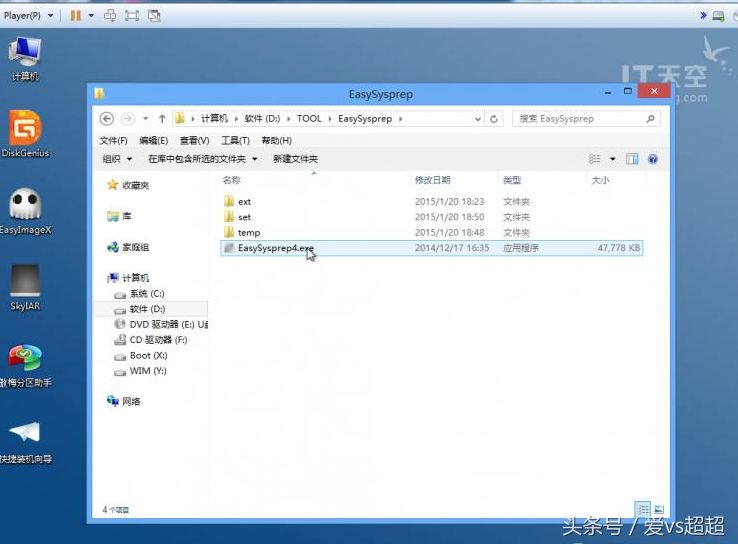Switch to details view in status bar
This screenshot has width=738, height=544.
(x=642, y=509)
